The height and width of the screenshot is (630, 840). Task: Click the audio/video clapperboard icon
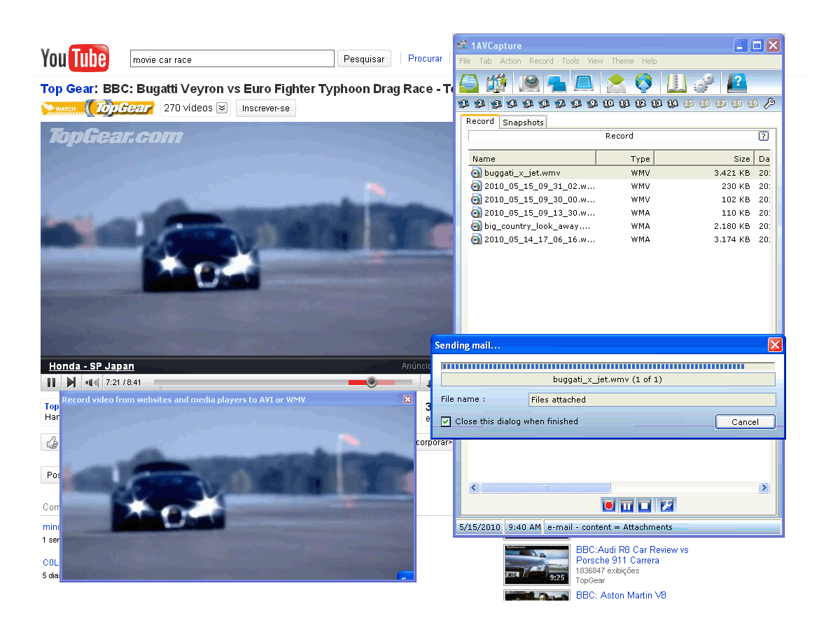[497, 83]
